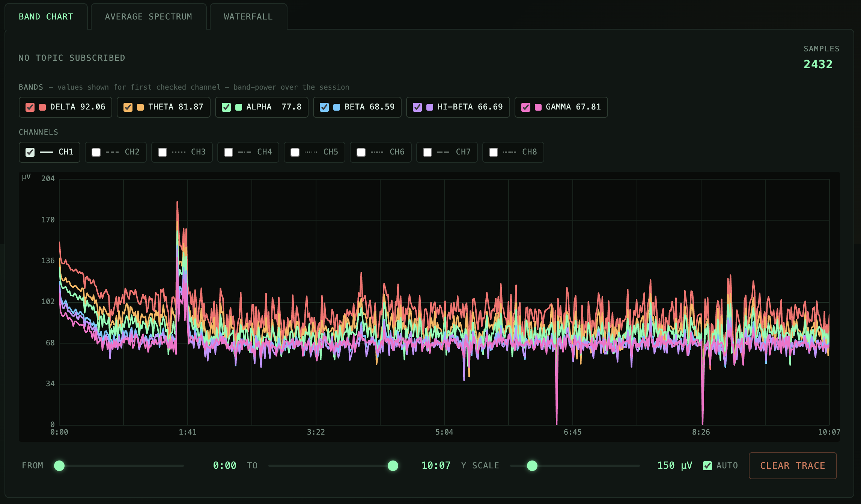Click the purple Hi-Beta color swatch
The height and width of the screenshot is (504, 861).
430,107
